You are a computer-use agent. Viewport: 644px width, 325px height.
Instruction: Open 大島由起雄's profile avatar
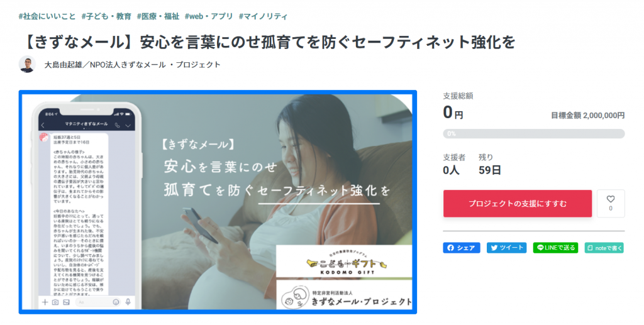click(x=27, y=64)
